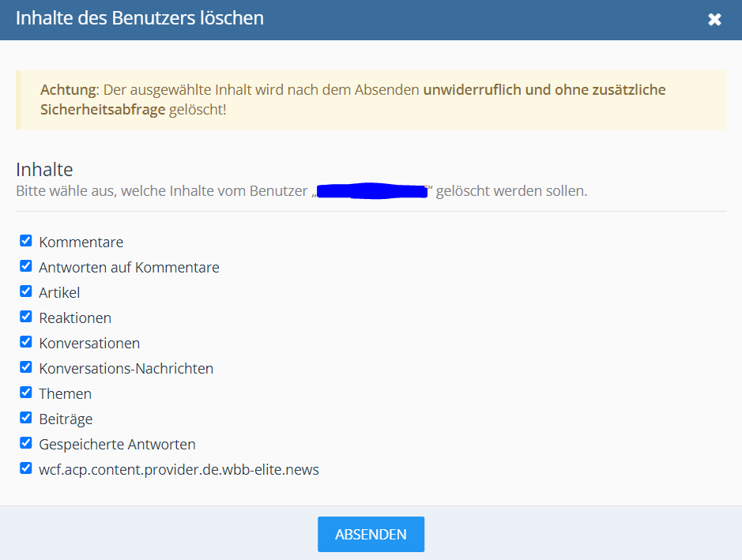742x560 pixels.
Task: Toggle the wcf.acp.content.provider.de.wbb-elite.news checkbox
Action: (x=26, y=468)
